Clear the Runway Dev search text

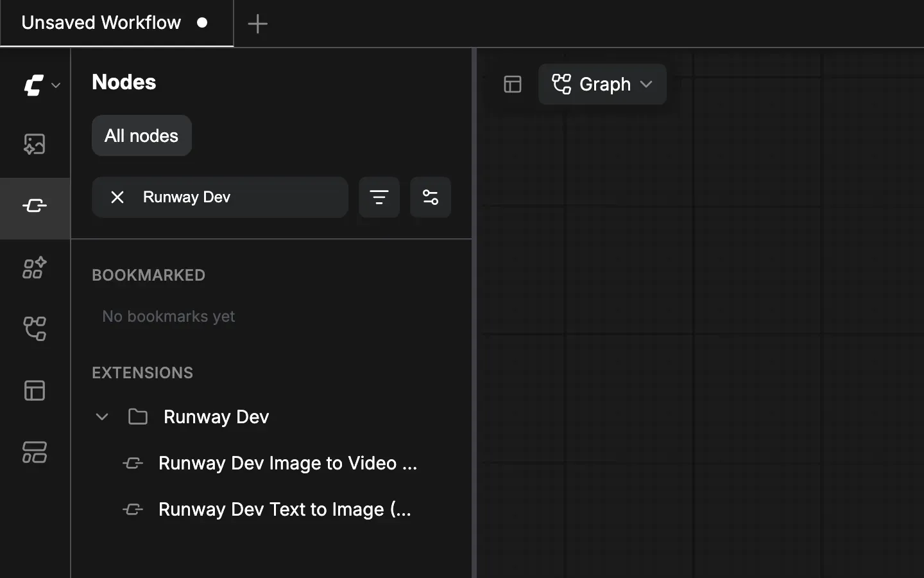pyautogui.click(x=117, y=197)
